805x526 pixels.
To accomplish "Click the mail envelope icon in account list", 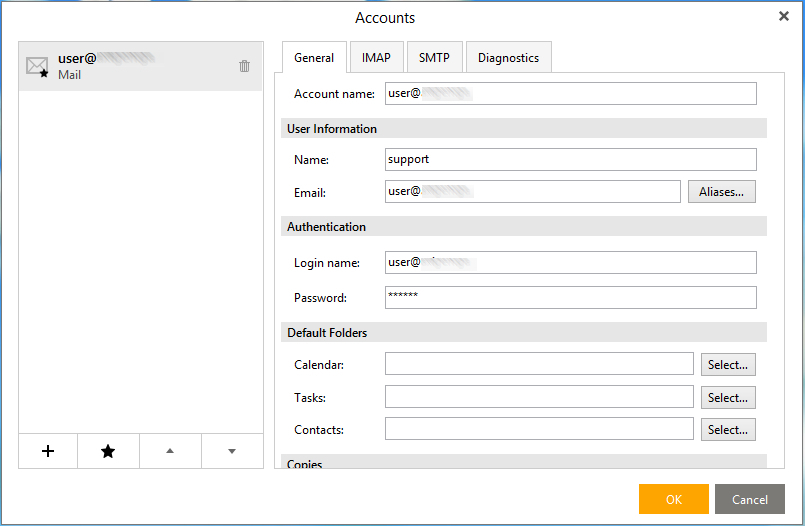I will (37, 67).
